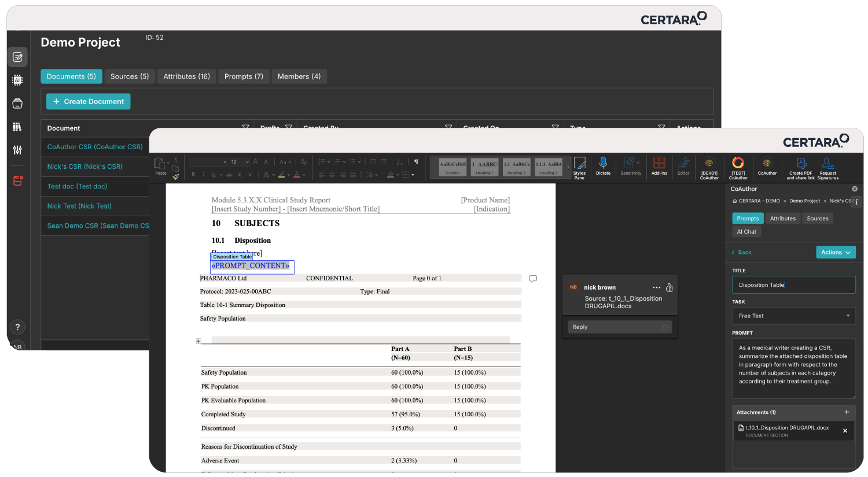Select the AI Chat tab in CoAuthor panel

(x=746, y=232)
